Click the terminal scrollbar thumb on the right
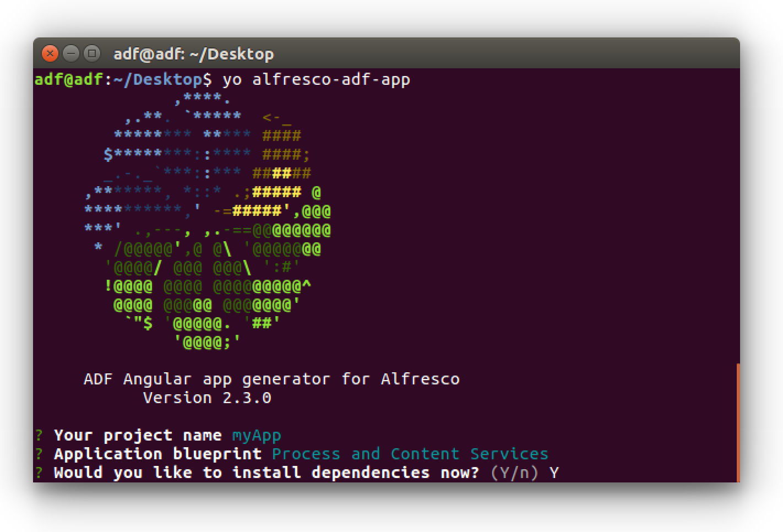 click(x=738, y=422)
